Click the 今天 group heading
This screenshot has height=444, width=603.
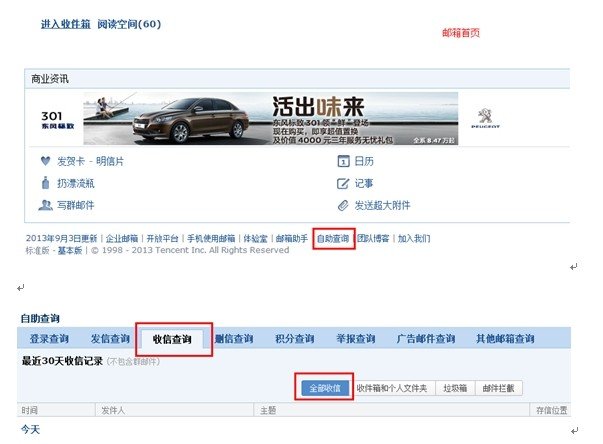tap(30, 429)
